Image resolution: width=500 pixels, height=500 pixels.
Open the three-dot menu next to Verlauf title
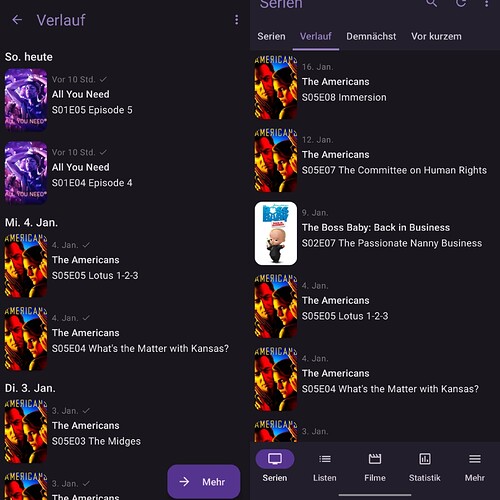[x=236, y=20]
